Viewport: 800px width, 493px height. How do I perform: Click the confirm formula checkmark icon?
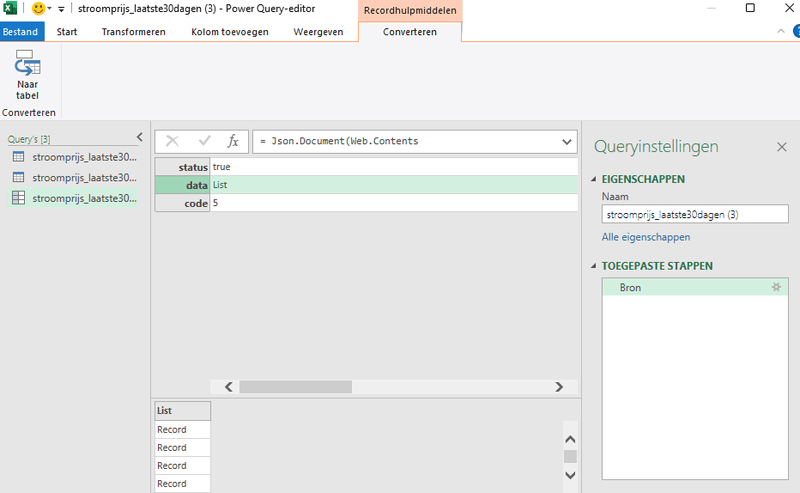[x=205, y=141]
